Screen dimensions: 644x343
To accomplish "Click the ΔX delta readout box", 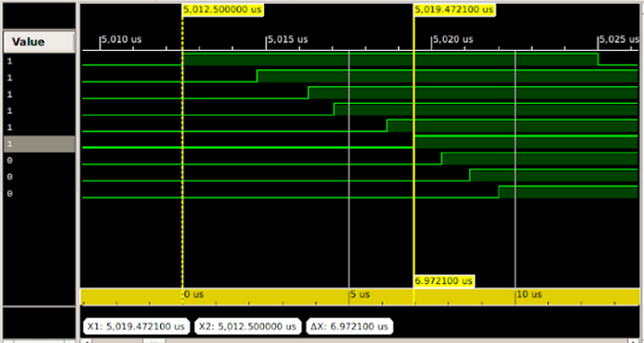I will (349, 326).
